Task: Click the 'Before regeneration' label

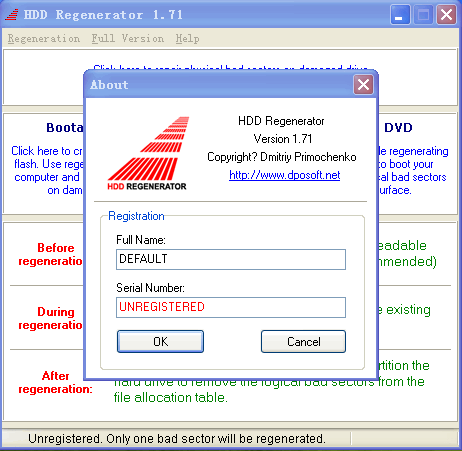Action: (50, 254)
